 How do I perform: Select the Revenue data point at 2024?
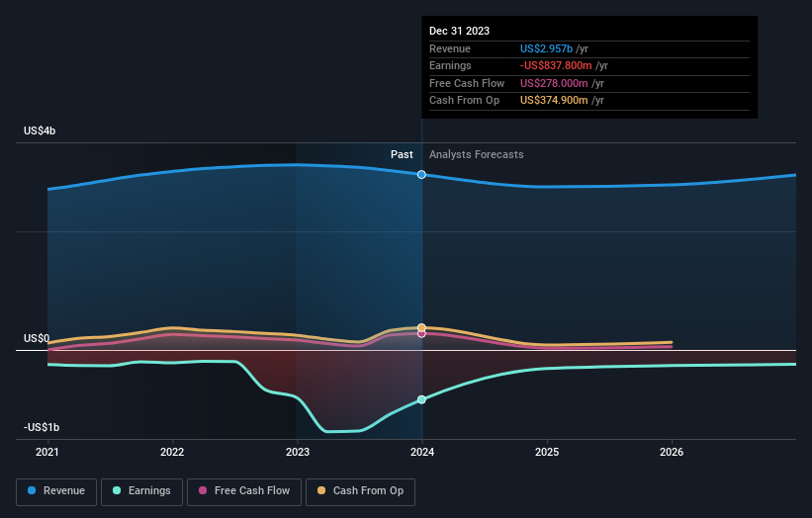(421, 174)
